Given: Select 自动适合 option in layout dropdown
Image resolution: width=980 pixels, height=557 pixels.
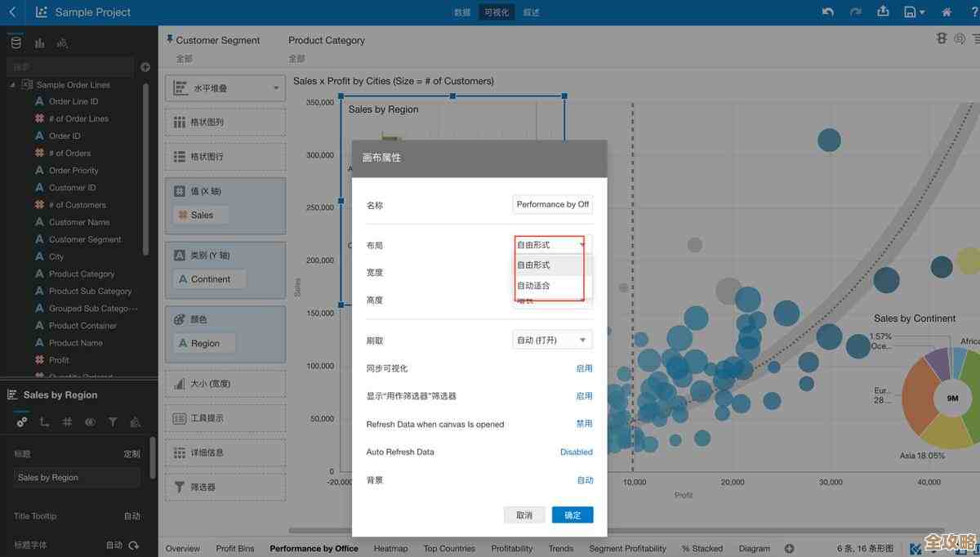Looking at the screenshot, I should (534, 286).
